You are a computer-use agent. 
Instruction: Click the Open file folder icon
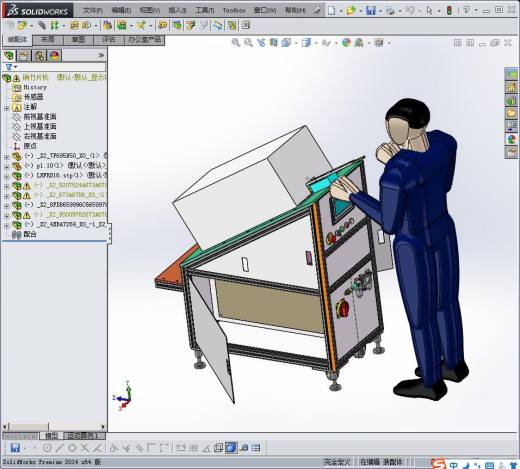tap(351, 11)
